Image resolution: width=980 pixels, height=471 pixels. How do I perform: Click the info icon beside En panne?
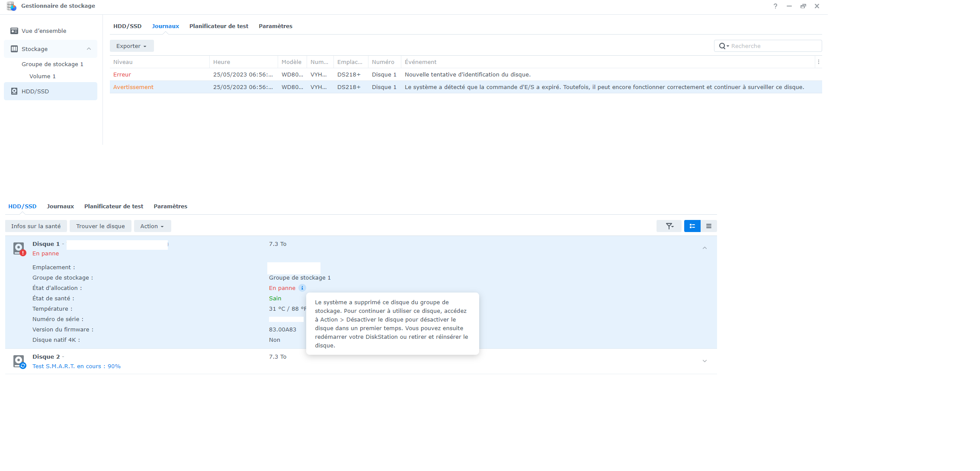pos(302,288)
